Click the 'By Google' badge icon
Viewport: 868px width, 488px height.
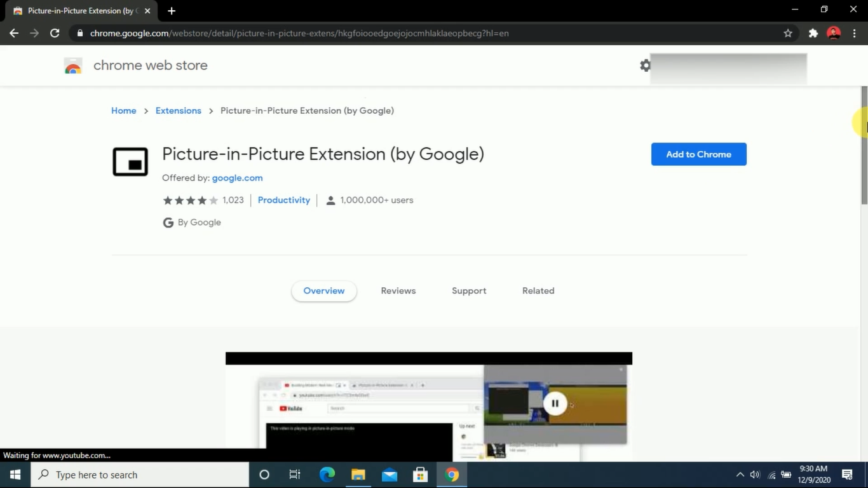click(x=168, y=222)
